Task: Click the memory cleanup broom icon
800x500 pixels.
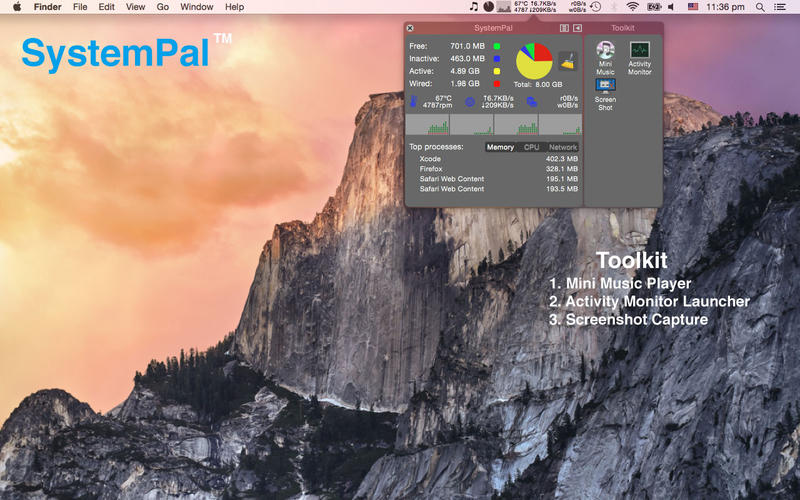Action: tap(567, 60)
